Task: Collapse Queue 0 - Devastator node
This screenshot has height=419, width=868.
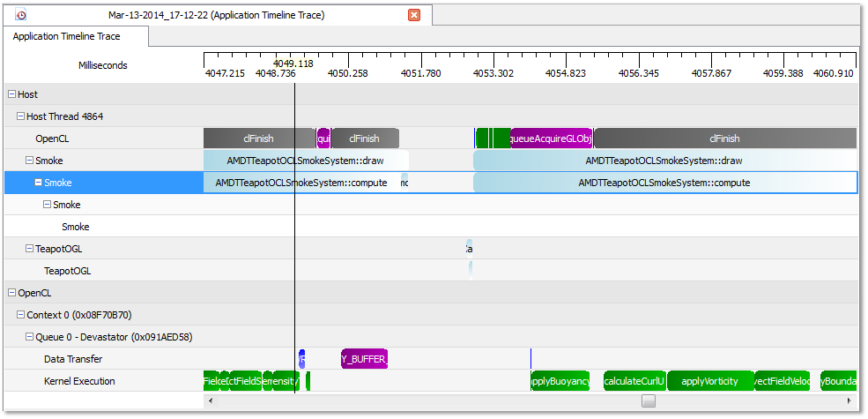Action: (x=29, y=337)
